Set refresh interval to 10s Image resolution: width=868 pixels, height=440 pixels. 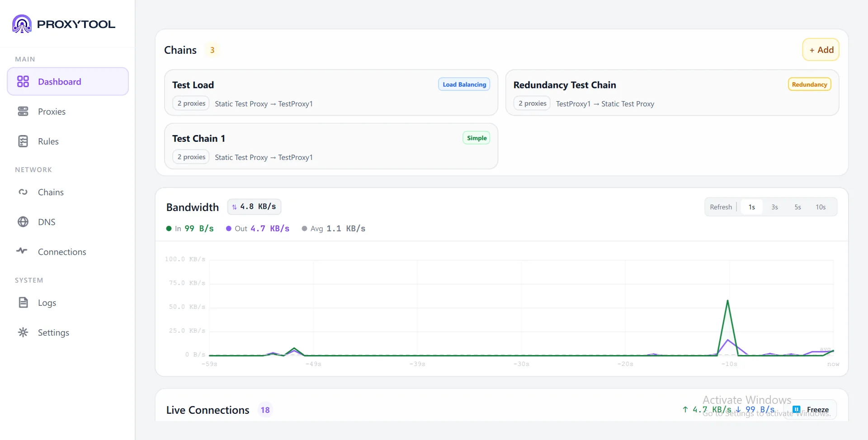821,207
